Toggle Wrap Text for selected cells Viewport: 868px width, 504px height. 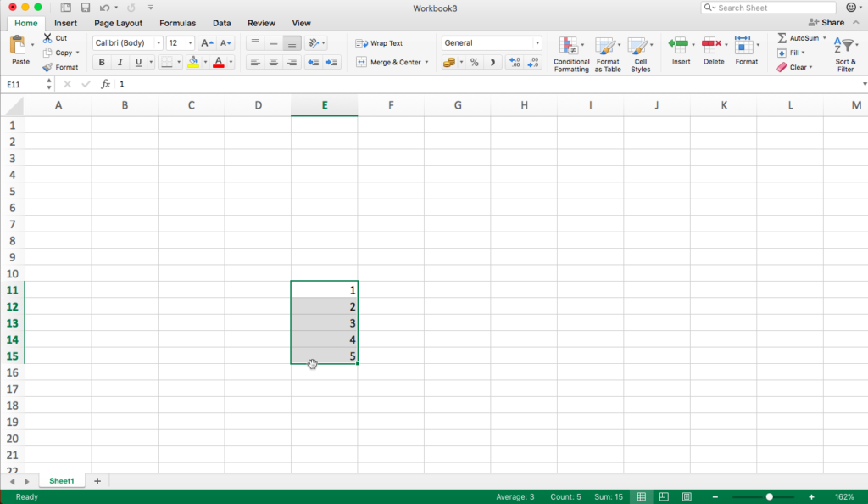tap(379, 43)
